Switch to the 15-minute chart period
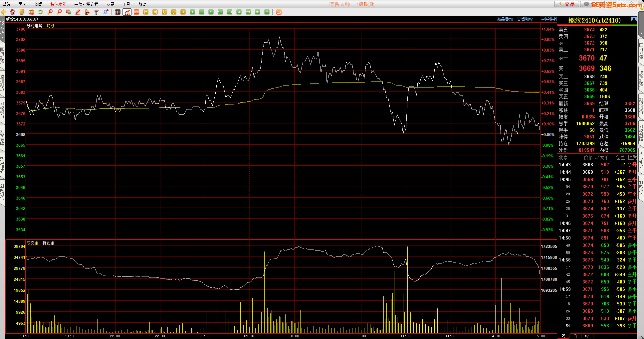644x339 pixels. (220, 12)
